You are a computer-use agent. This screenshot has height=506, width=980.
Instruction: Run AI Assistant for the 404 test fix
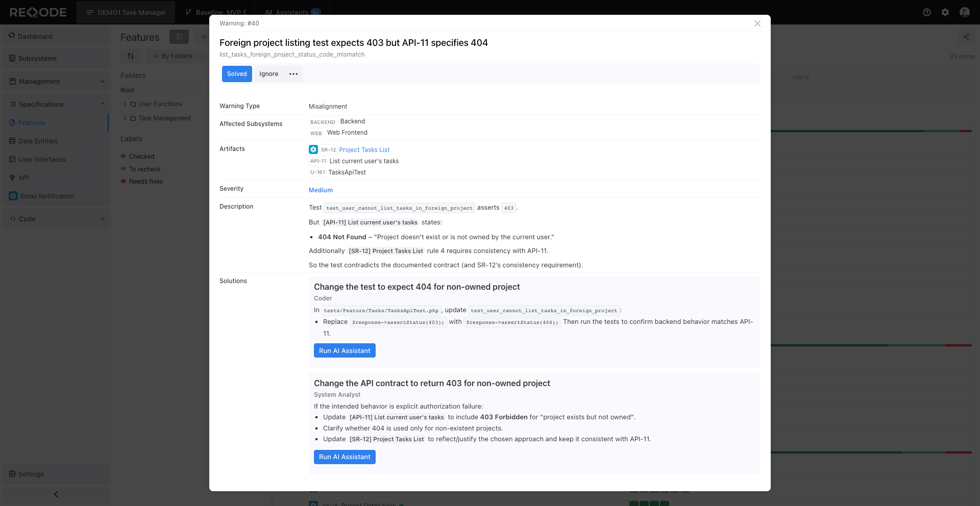345,351
